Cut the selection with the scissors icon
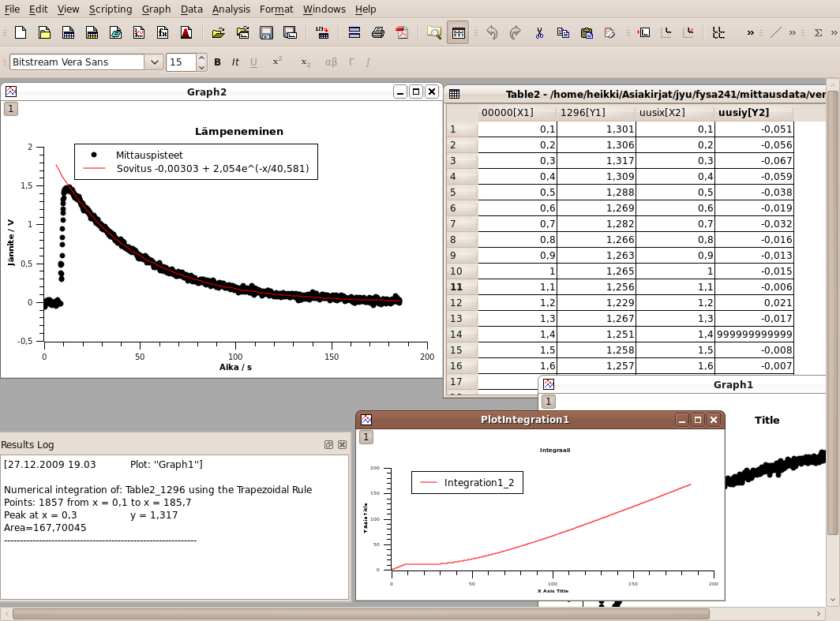The width and height of the screenshot is (840, 621). (x=539, y=33)
